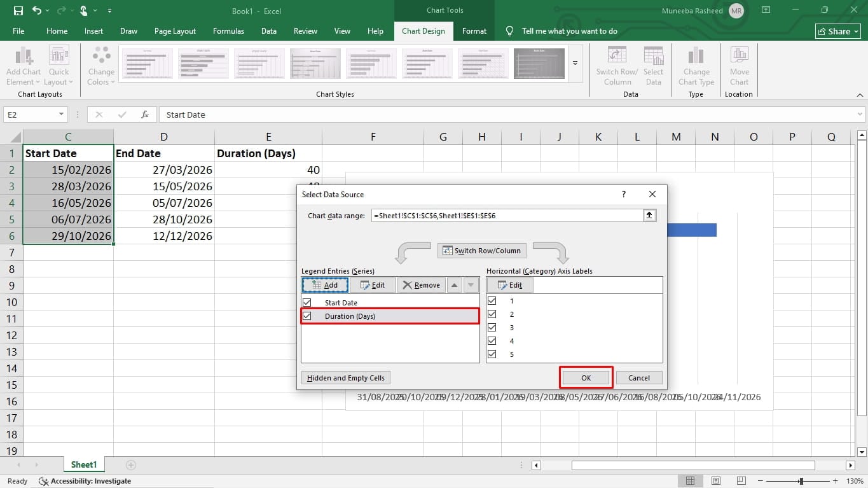Click the horizontal scrollbar
868x488 pixels.
[x=693, y=465]
